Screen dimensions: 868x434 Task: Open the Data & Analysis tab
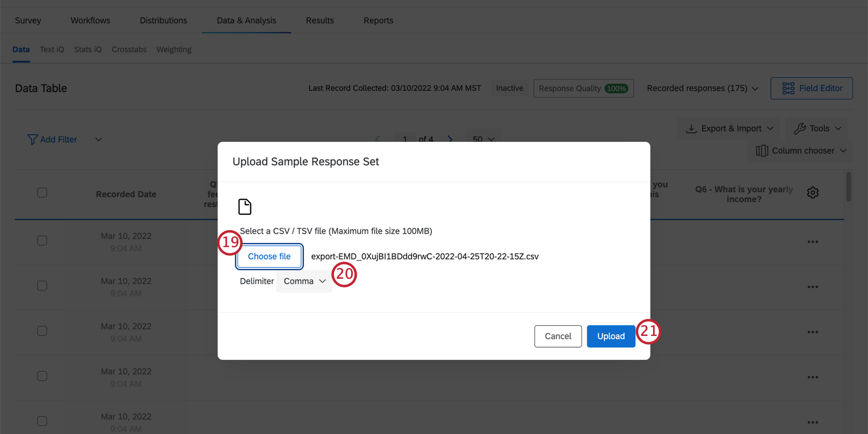[x=247, y=20]
